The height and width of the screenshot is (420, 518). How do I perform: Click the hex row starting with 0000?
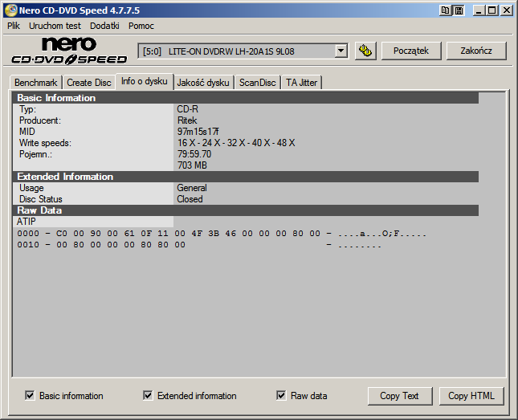click(x=222, y=234)
